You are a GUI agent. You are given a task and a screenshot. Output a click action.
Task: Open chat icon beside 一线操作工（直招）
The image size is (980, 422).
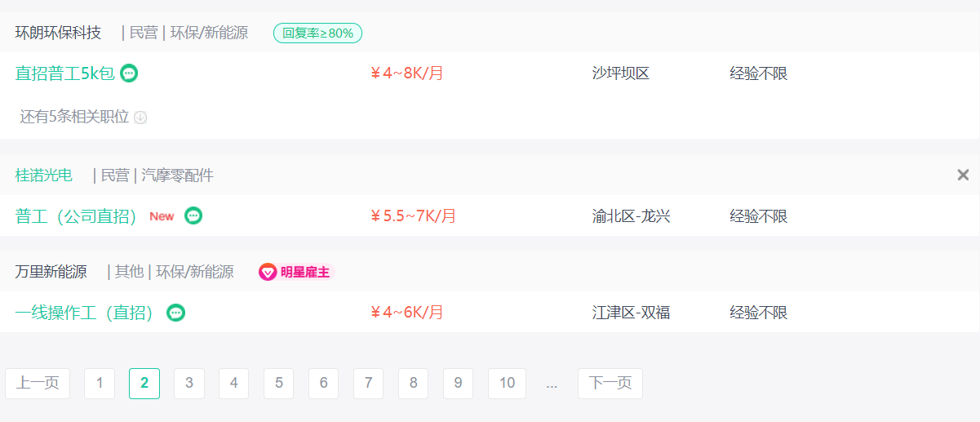click(175, 313)
